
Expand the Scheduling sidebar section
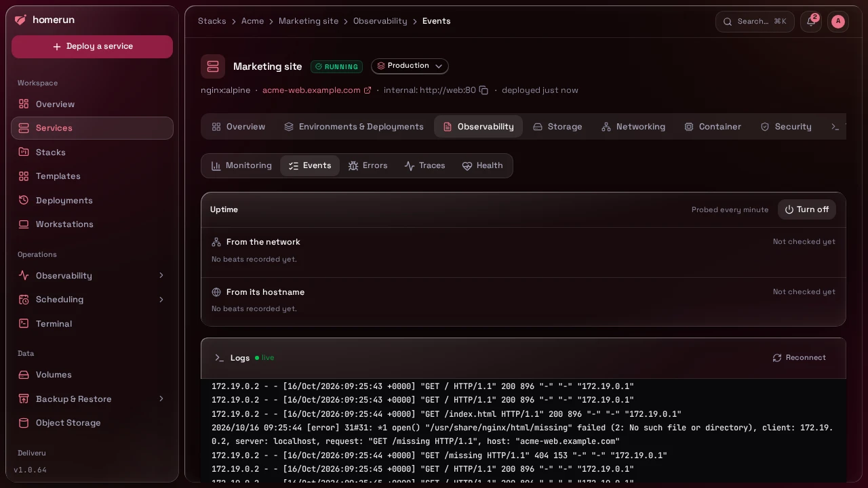[92, 300]
